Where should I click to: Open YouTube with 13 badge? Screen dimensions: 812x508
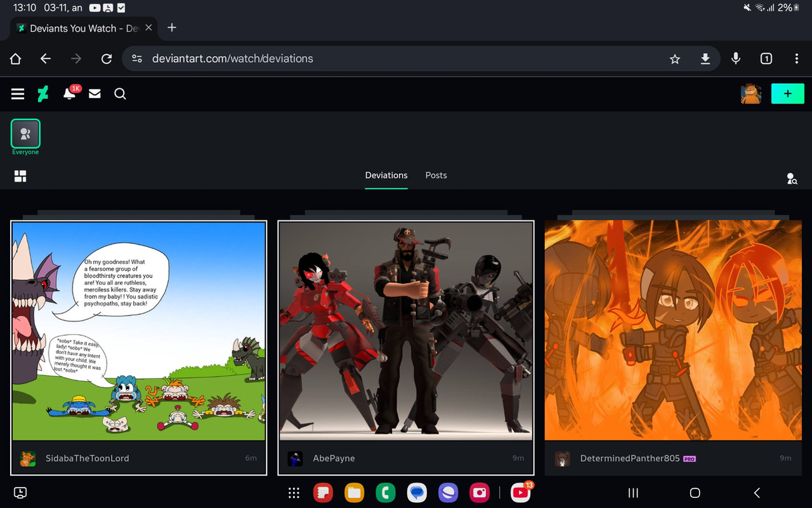click(x=521, y=492)
